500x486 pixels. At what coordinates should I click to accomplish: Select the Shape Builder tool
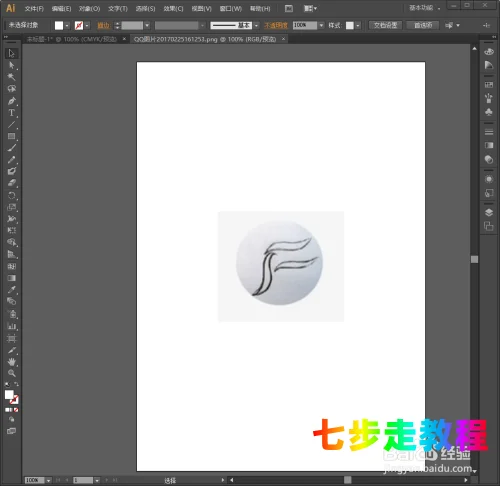coord(11,242)
